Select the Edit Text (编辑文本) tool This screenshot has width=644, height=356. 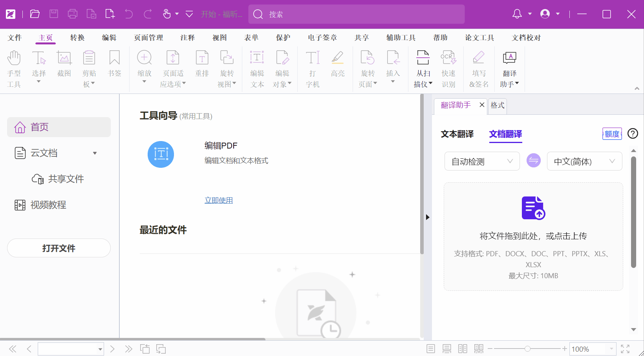click(x=257, y=69)
